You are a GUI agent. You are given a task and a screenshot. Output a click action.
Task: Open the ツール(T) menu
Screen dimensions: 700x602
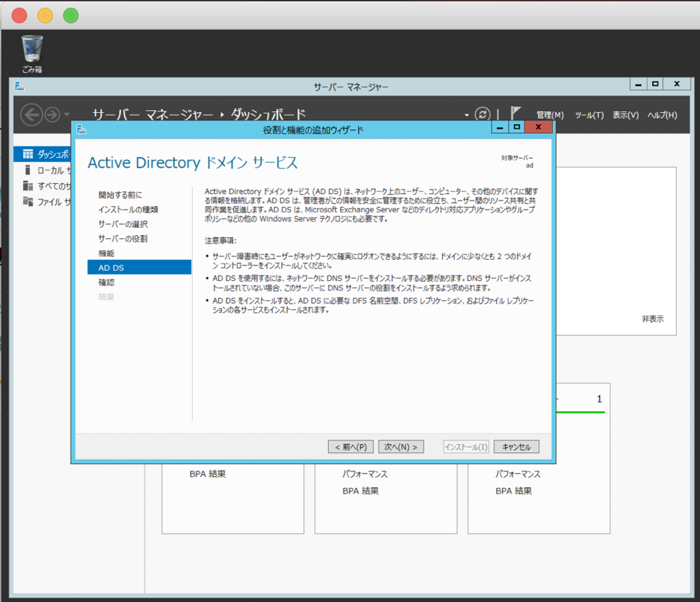click(x=589, y=115)
